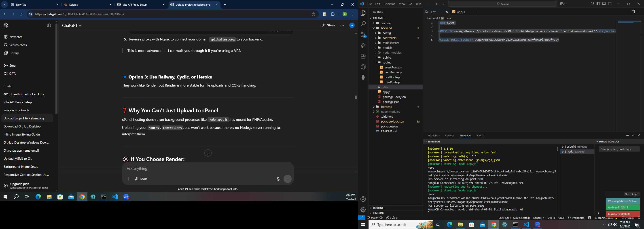The image size is (644, 229).
Task: Open the 'Favicon Size Guide' chat
Action: pos(17,110)
